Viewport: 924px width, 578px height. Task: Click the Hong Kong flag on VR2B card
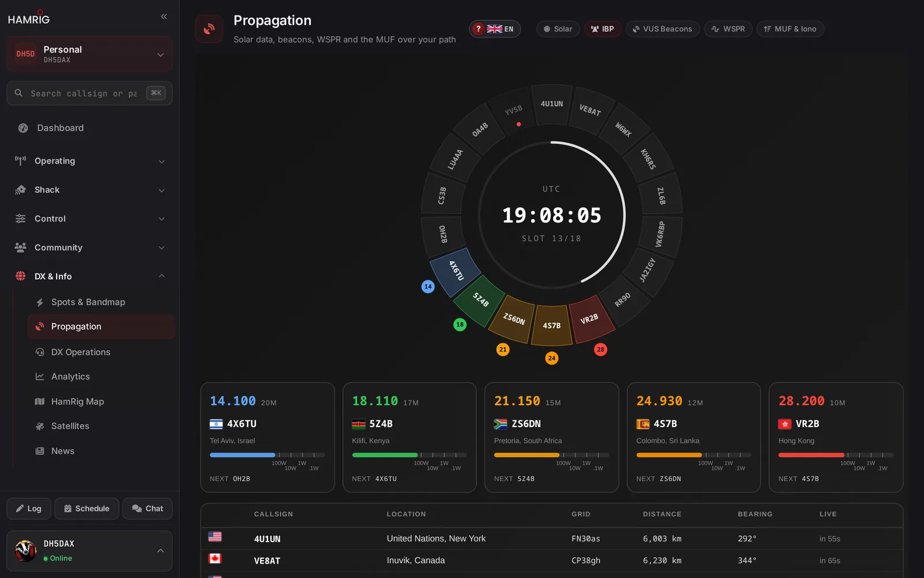[x=785, y=424]
